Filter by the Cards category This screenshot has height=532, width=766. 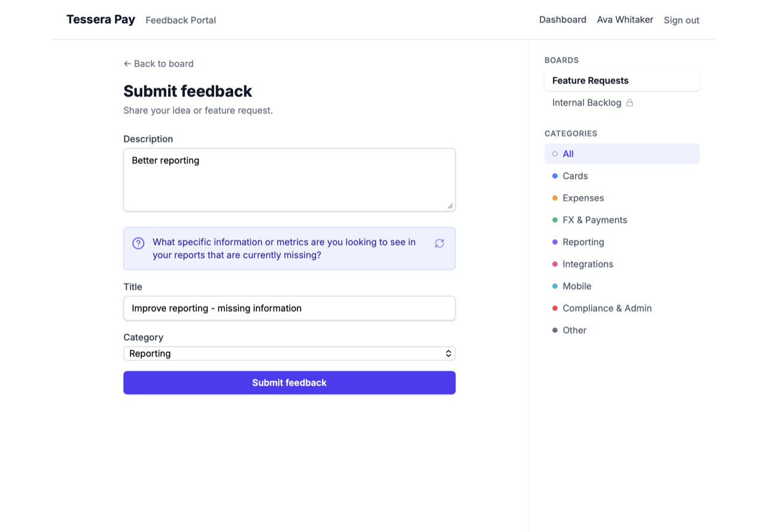click(x=622, y=176)
